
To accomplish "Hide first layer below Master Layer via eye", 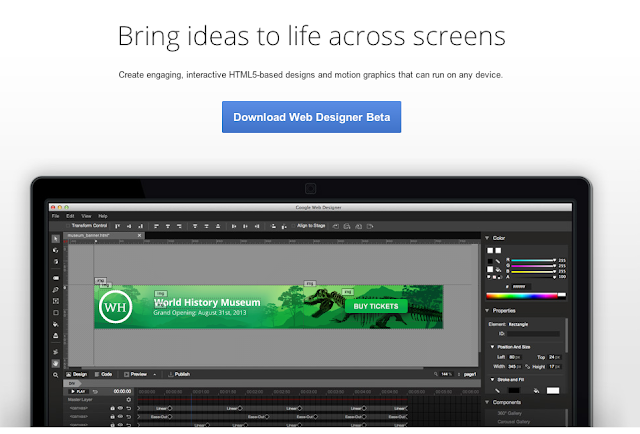I will 120,408.
